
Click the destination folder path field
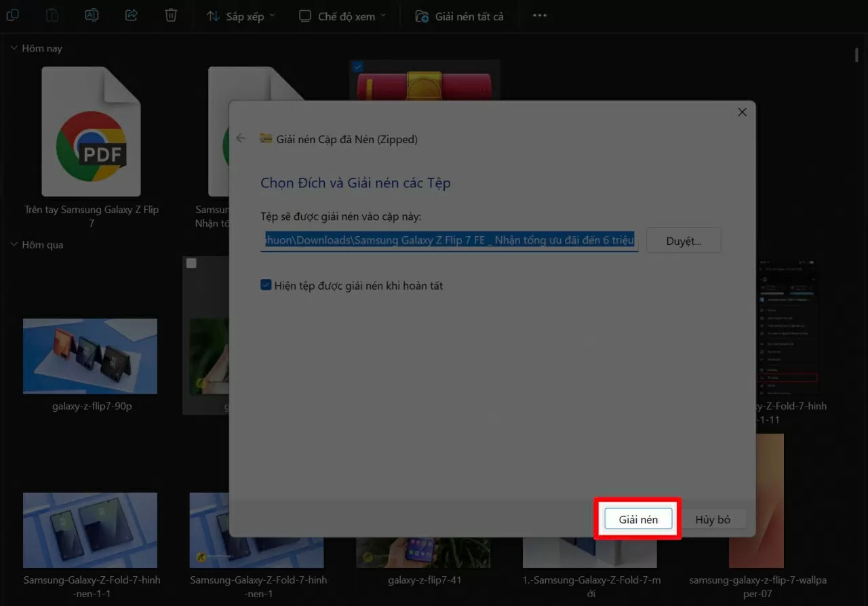tap(450, 240)
